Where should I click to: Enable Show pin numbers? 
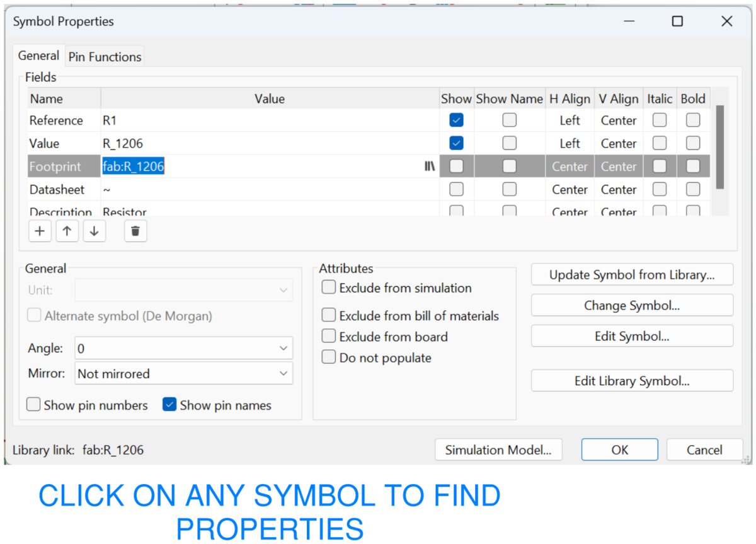(33, 405)
